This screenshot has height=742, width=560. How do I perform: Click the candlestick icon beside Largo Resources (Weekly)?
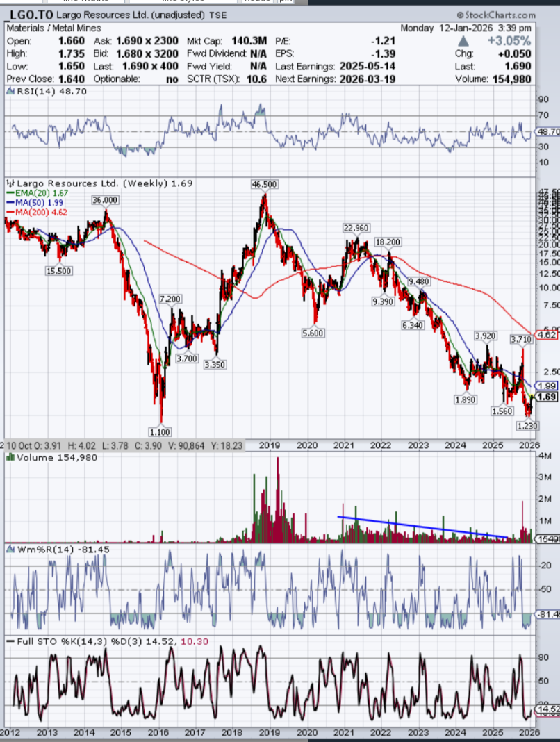[x=10, y=183]
